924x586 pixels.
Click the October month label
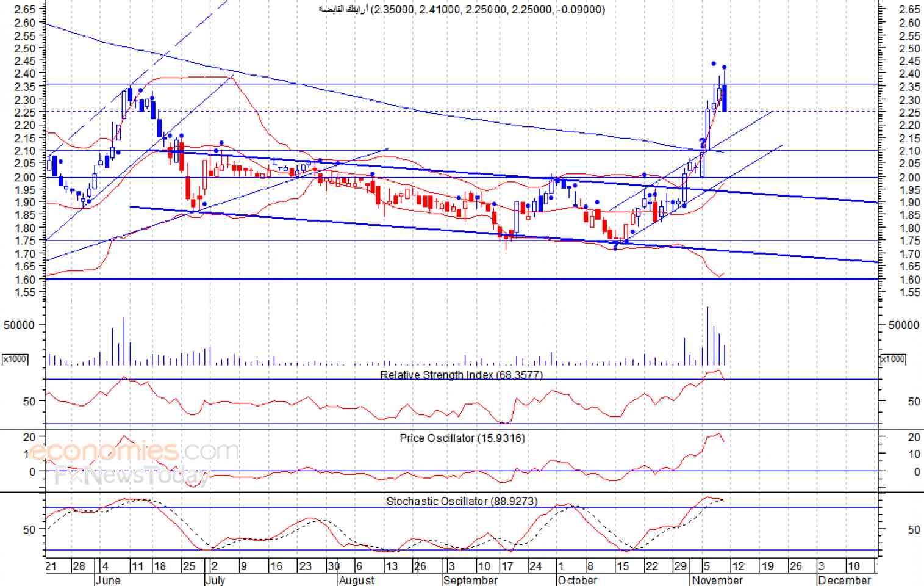pos(578,580)
